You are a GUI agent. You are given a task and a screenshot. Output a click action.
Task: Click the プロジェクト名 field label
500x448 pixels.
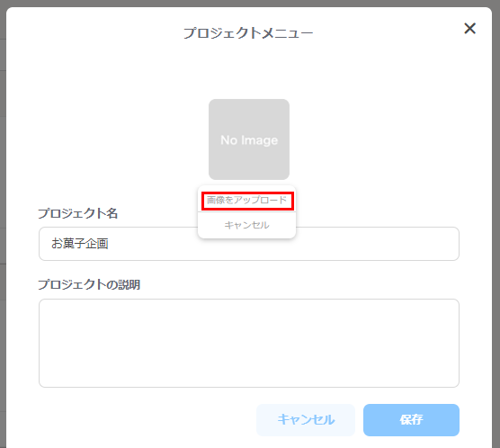[78, 213]
